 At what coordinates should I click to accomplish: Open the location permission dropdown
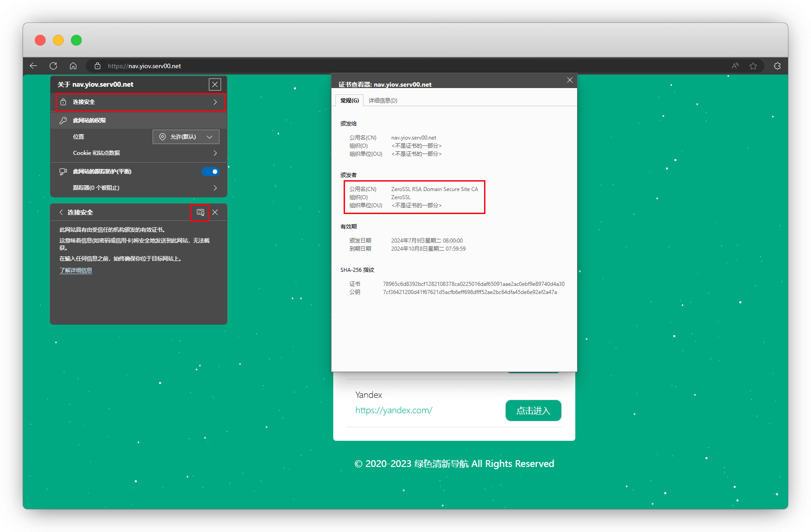point(186,137)
